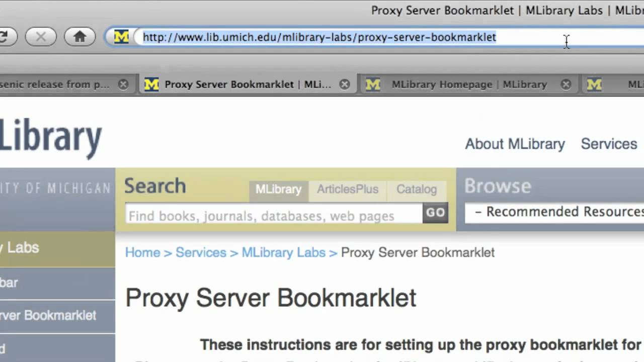Select the Proxy Server Bookmarklet tab
Viewport: 644px width, 362px height.
click(x=248, y=84)
